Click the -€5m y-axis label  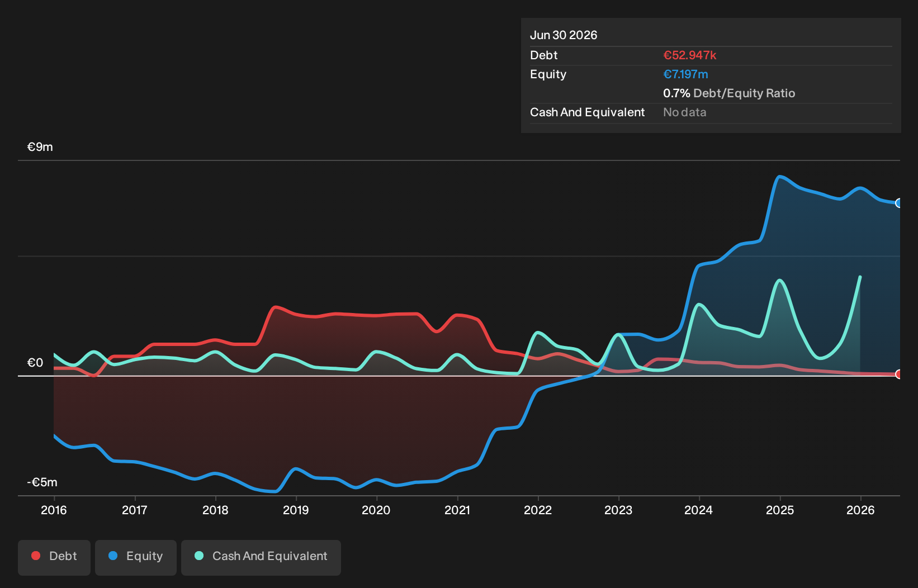click(x=42, y=482)
